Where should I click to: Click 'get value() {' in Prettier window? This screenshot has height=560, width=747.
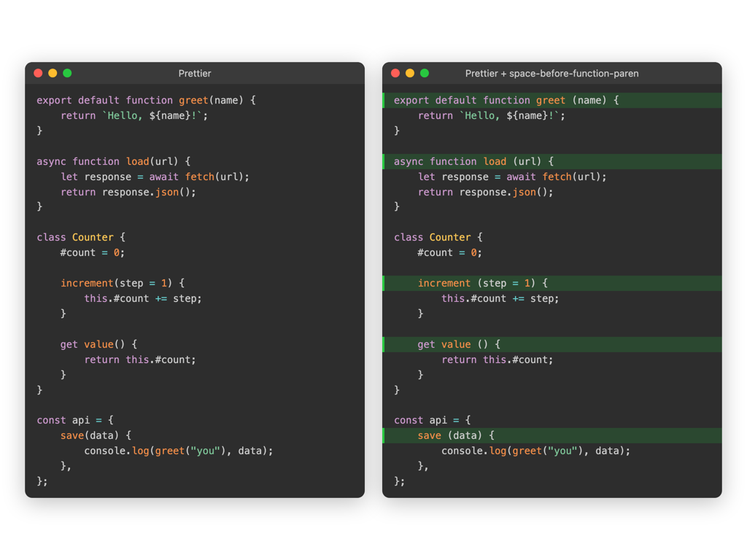(x=98, y=344)
